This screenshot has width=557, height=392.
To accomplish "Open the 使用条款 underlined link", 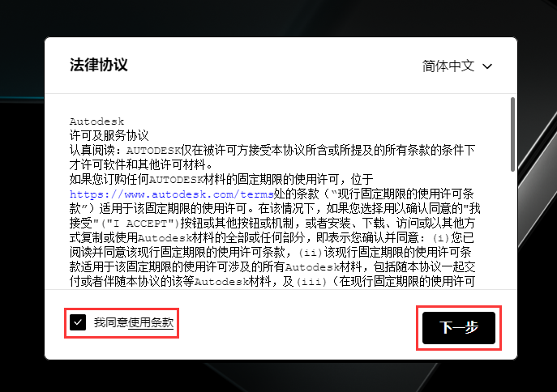I will [x=151, y=322].
